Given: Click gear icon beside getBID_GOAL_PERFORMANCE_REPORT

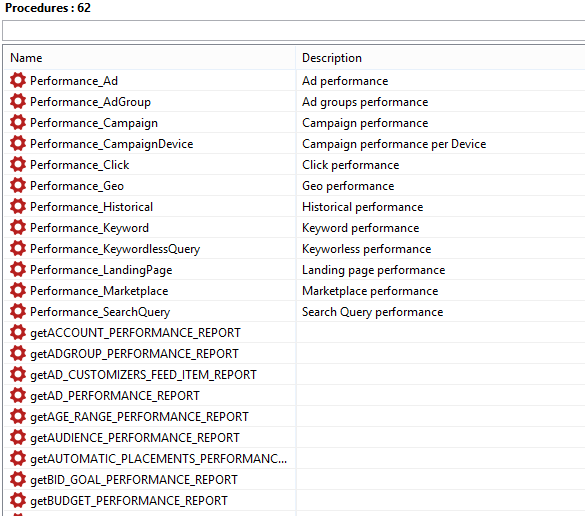Looking at the screenshot, I should pos(18,479).
